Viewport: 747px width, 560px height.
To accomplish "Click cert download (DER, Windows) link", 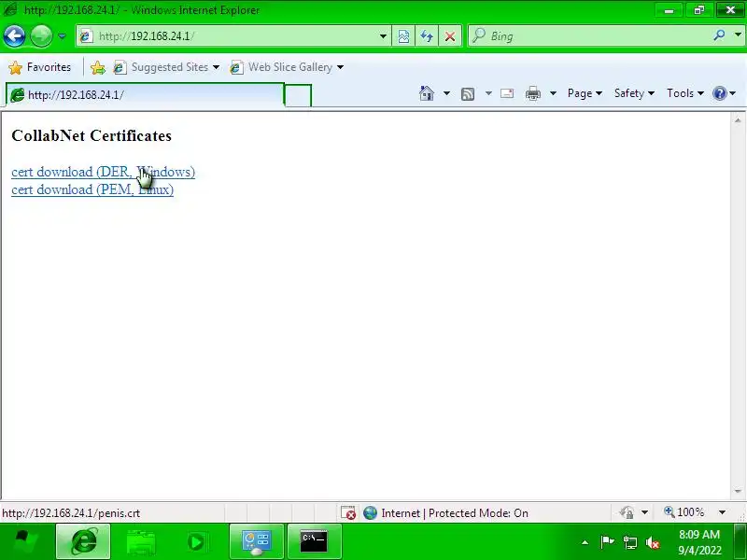I will pyautogui.click(x=103, y=172).
